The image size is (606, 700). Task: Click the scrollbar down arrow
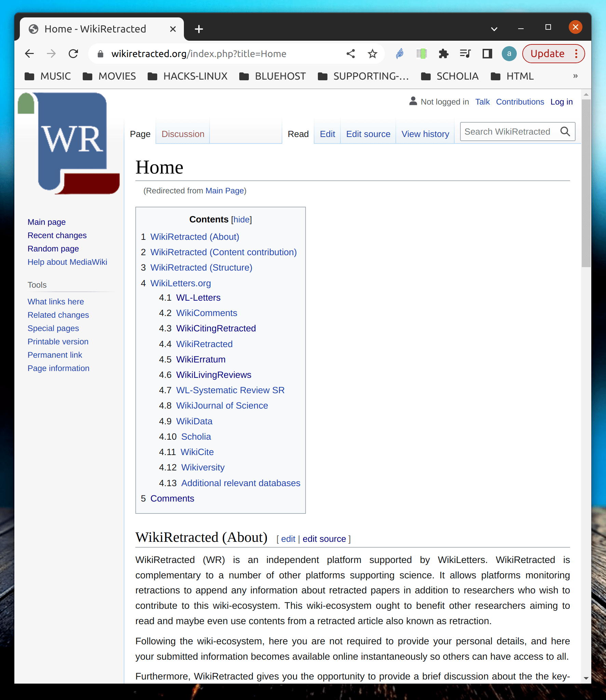(586, 678)
